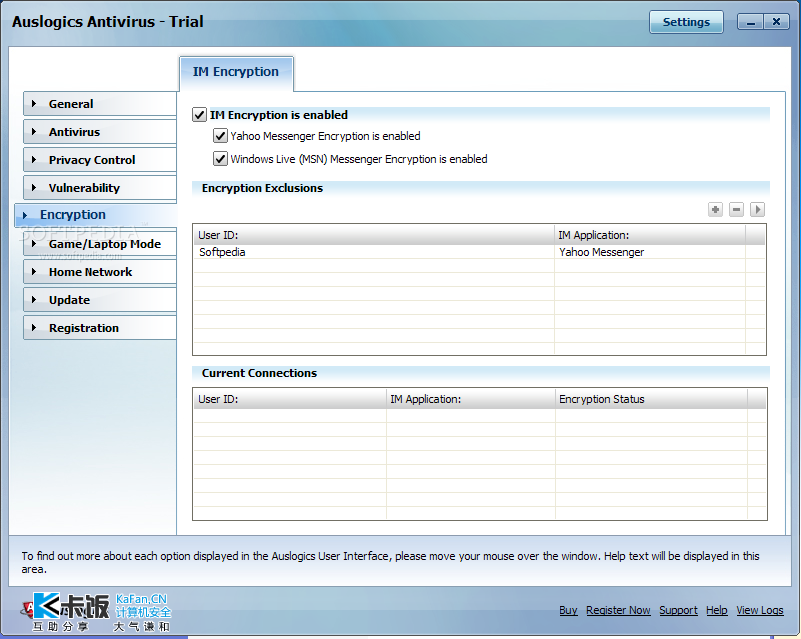Viewport: 801px width, 639px height.
Task: Expand the Game/Laptop Mode section
Action: 100,244
